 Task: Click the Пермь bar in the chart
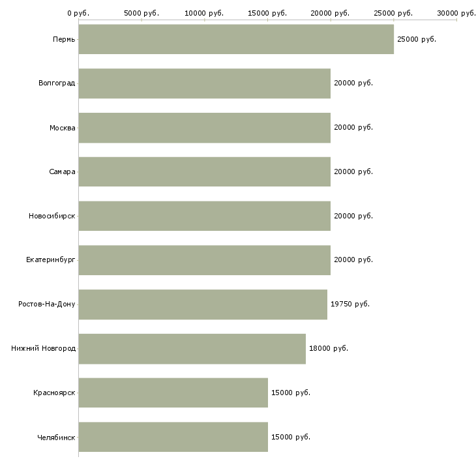236,39
